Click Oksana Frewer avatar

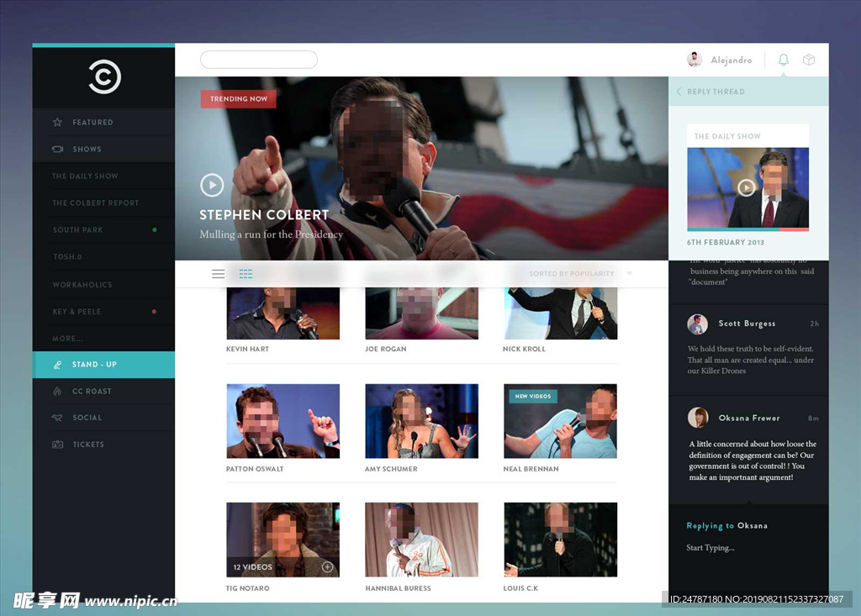click(x=697, y=418)
